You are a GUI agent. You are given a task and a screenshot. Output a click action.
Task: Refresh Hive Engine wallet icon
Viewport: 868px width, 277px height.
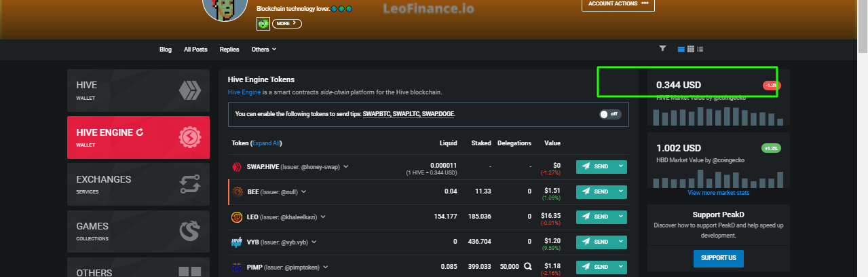(140, 132)
